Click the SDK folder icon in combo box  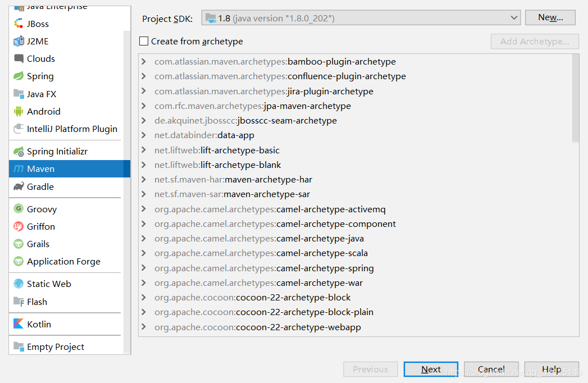(211, 18)
